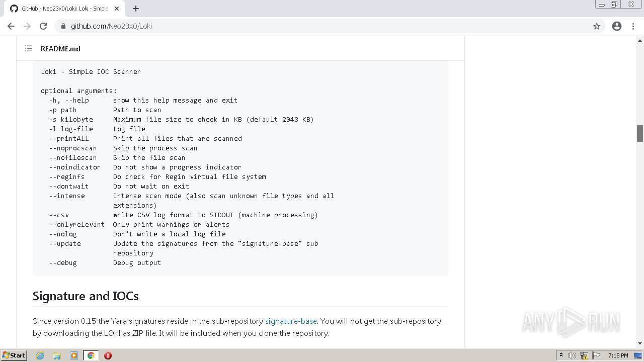Open the red security taskbar icon
The height and width of the screenshot is (362, 644).
[108, 355]
